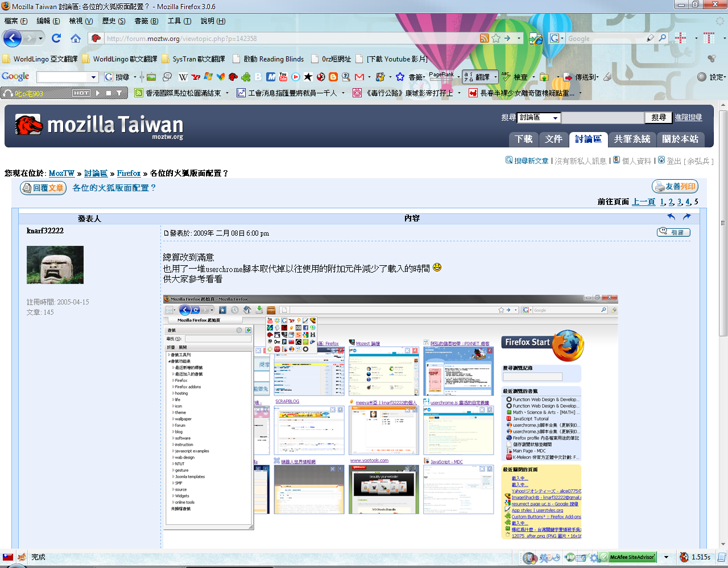Click the Firefox breadcrumb link

(x=129, y=173)
